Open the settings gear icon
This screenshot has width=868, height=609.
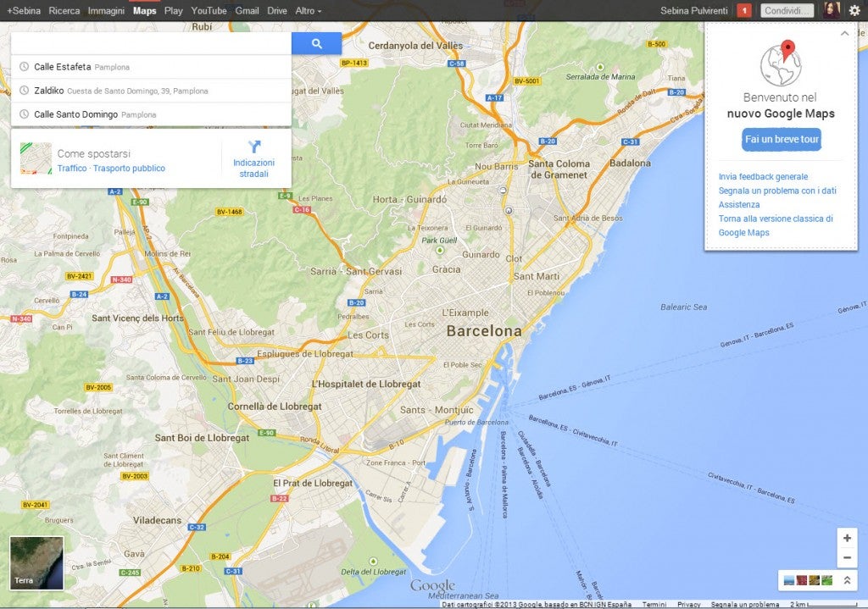tap(854, 10)
